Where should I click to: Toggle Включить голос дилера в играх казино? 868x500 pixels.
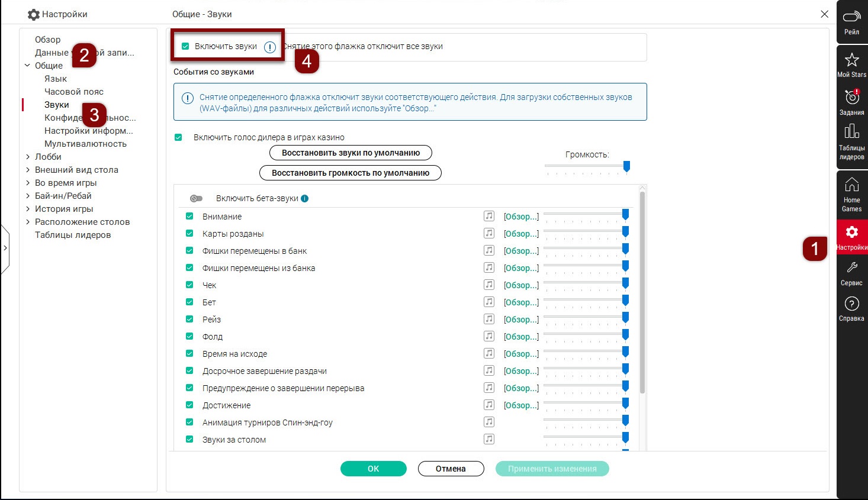tap(178, 137)
